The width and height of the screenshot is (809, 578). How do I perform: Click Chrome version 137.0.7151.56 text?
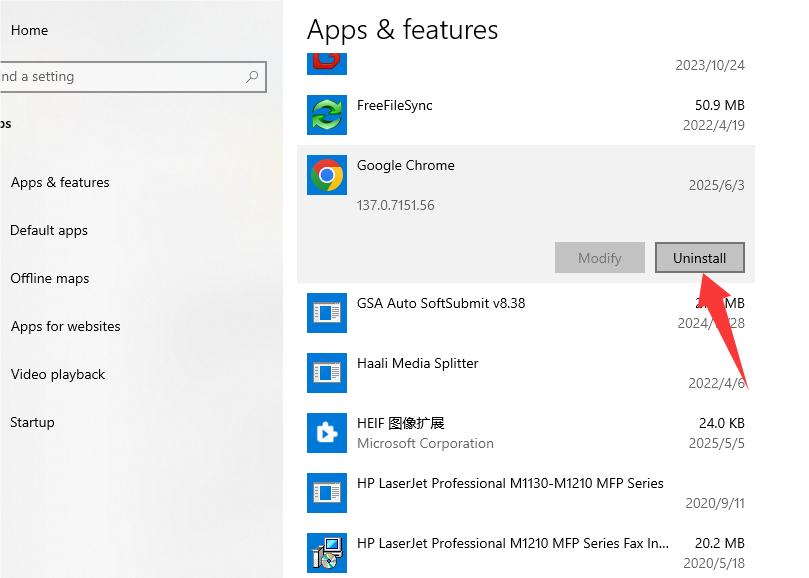point(396,205)
